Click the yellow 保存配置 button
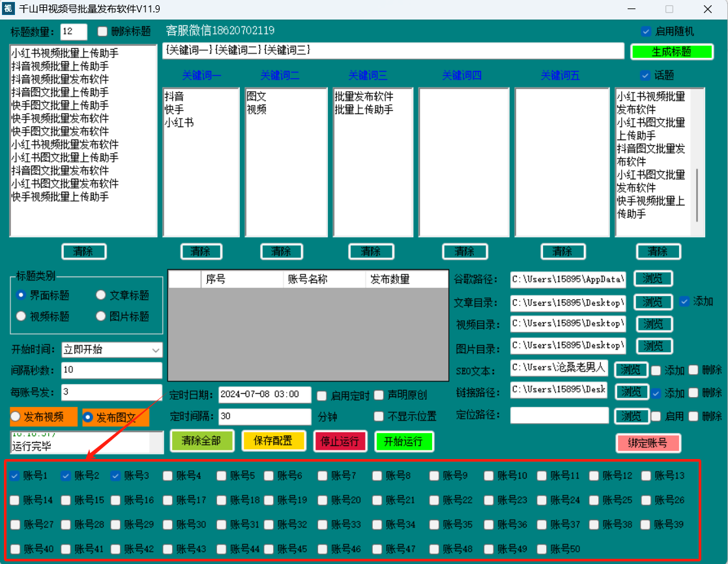This screenshot has width=728, height=564. coord(273,441)
